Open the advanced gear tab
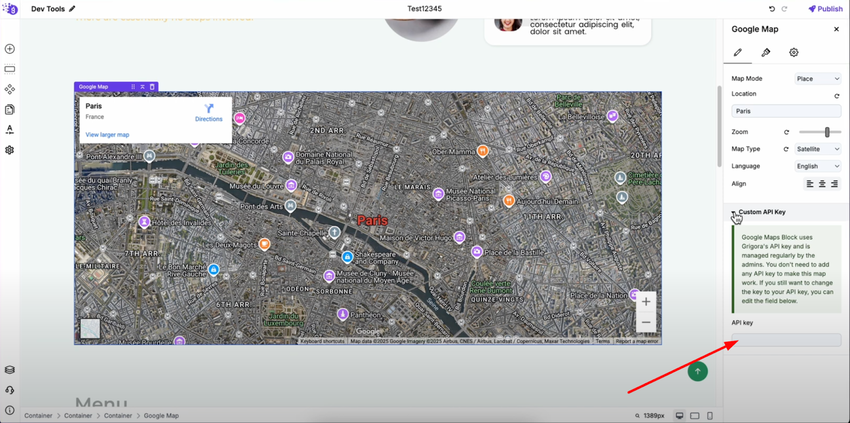Viewport: 850px width, 423px height. click(794, 53)
